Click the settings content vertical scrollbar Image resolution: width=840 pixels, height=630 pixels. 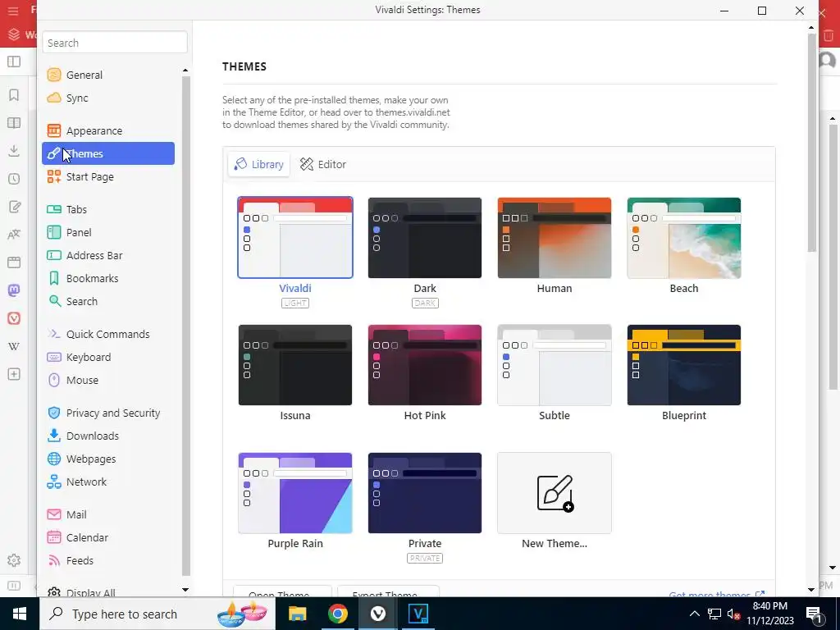pyautogui.click(x=811, y=142)
